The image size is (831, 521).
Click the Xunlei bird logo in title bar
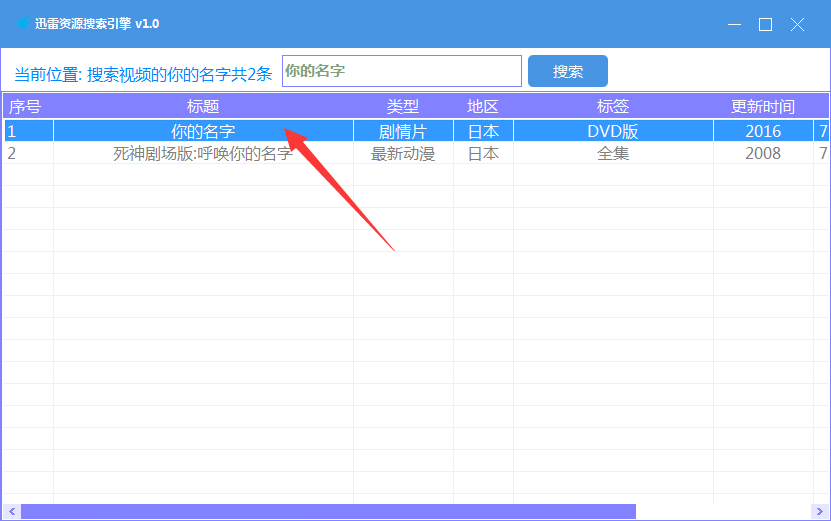(x=23, y=23)
